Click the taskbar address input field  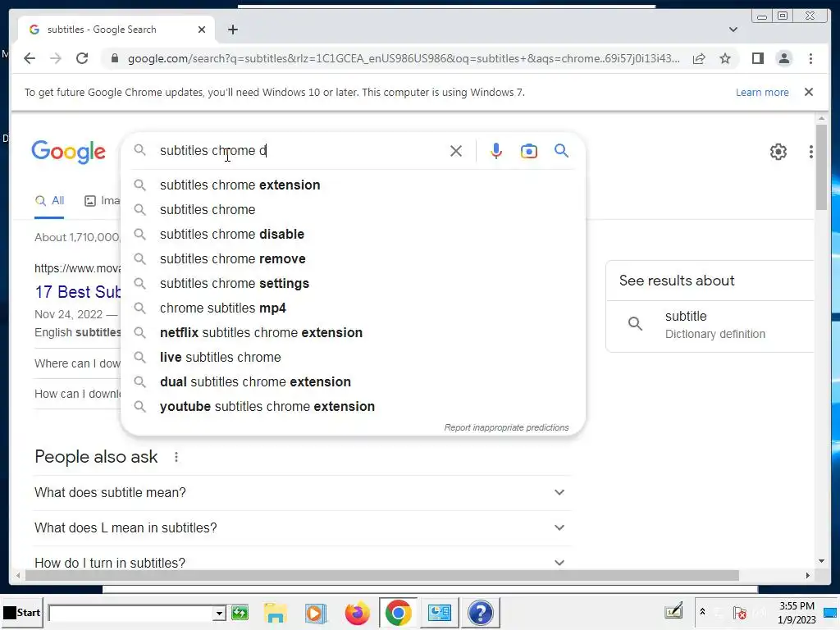click(130, 613)
